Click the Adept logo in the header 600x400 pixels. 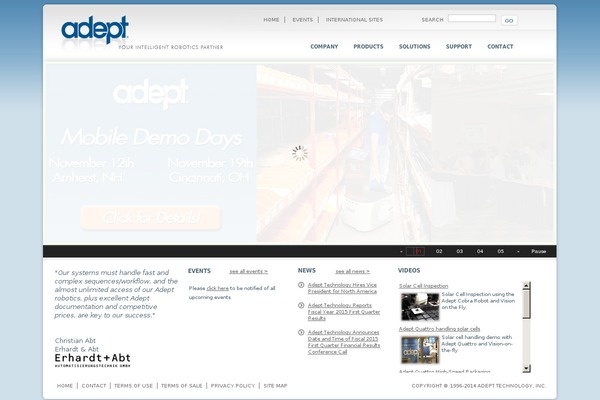[95, 30]
